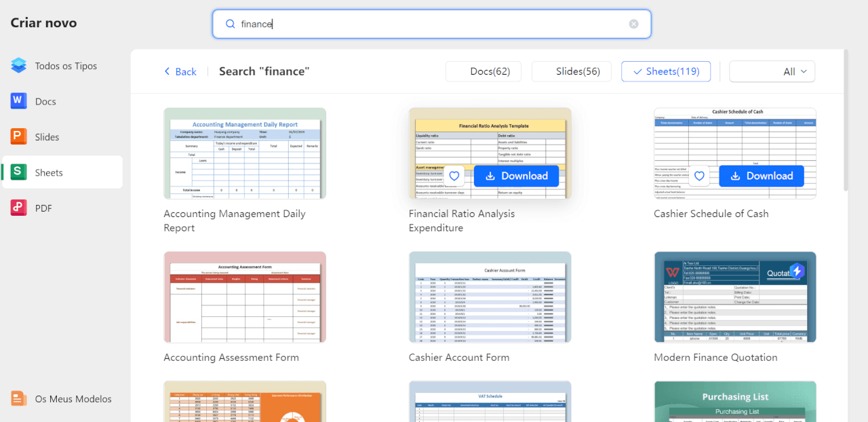Select the PDF icon in sidebar
The height and width of the screenshot is (422, 868).
(19, 208)
